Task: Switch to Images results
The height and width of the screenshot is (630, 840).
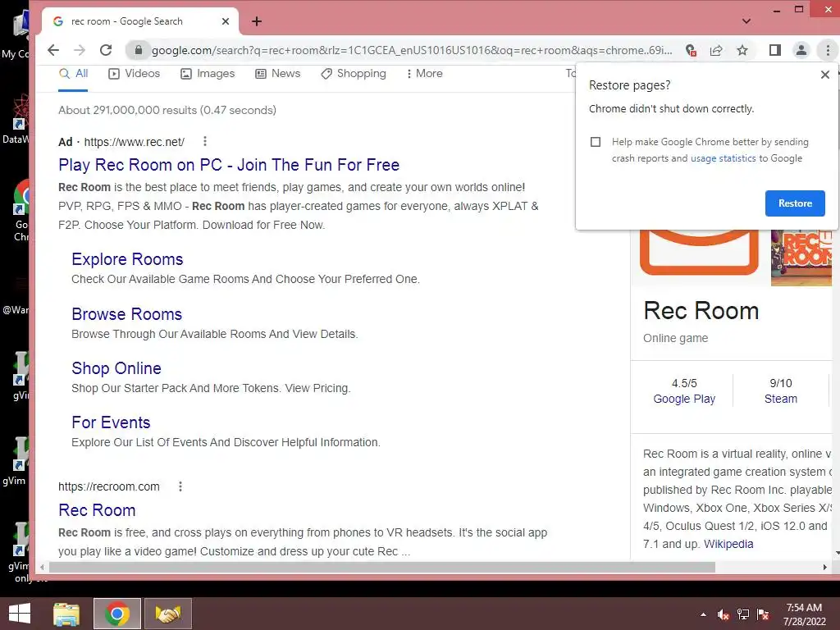Action: pyautogui.click(x=208, y=74)
